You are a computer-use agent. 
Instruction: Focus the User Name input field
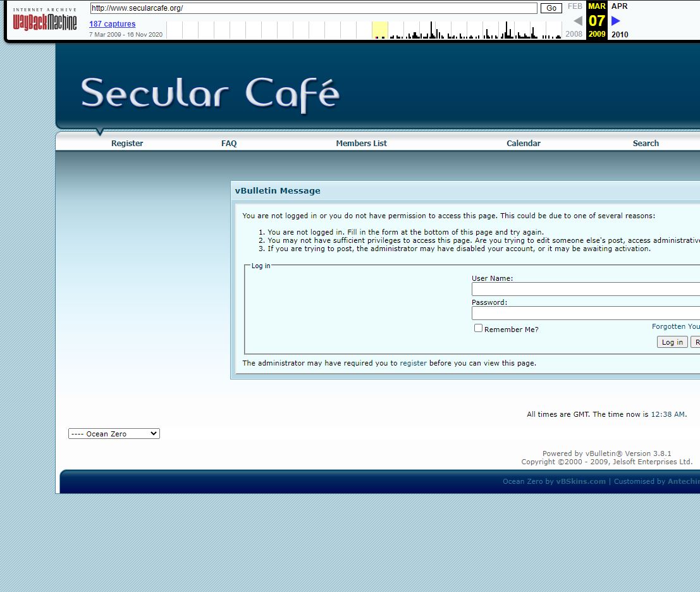(586, 290)
